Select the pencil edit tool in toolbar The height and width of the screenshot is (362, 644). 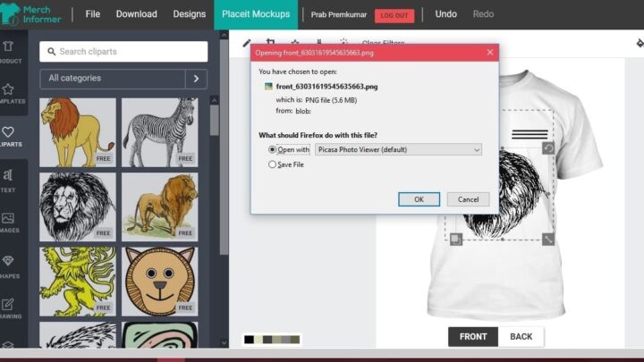coord(247,43)
